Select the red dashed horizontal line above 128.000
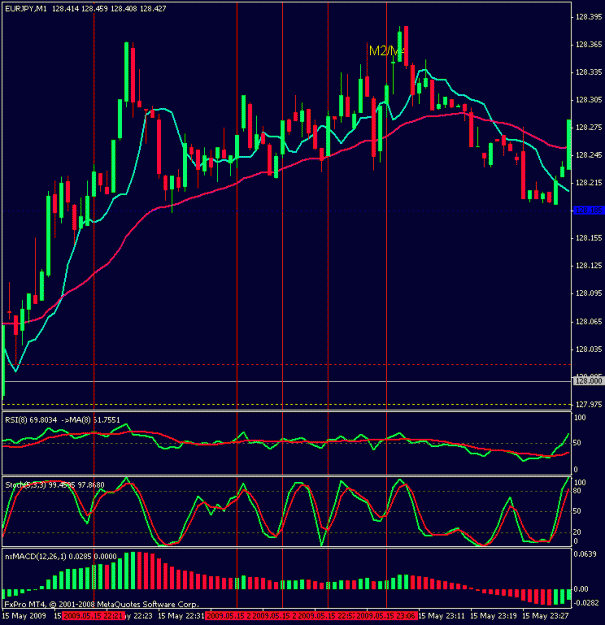The image size is (605, 625). [287, 364]
